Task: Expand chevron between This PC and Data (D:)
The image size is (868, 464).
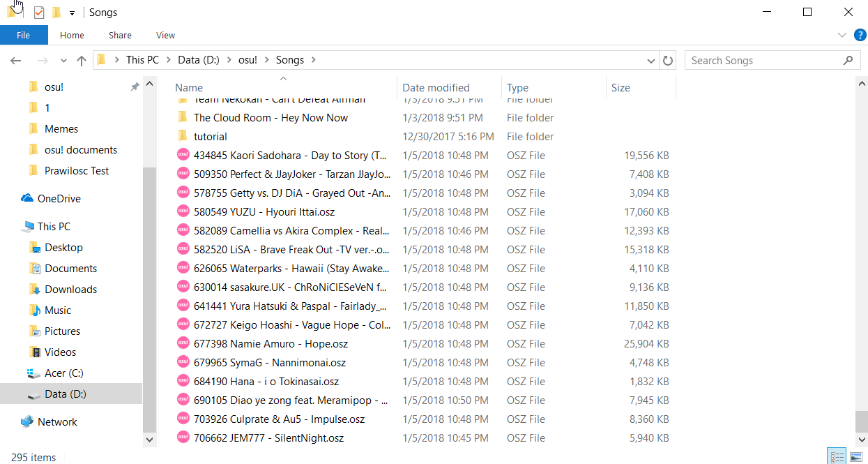Action: coord(169,60)
